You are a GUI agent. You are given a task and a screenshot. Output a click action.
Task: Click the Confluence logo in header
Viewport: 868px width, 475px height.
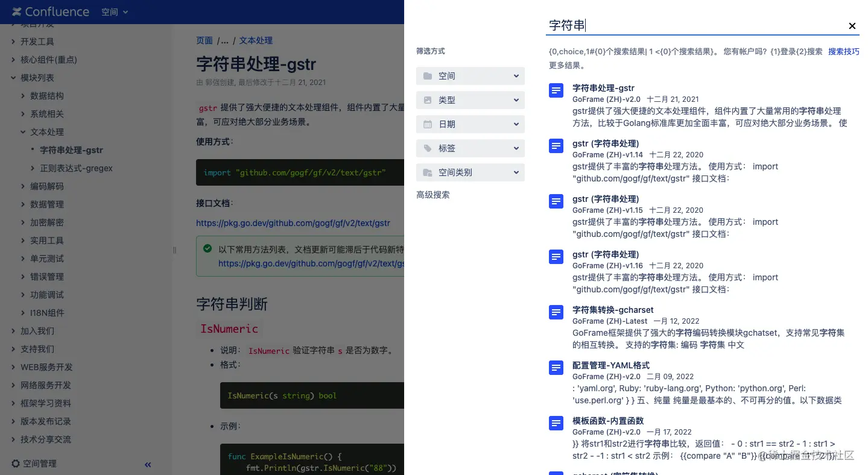click(51, 12)
